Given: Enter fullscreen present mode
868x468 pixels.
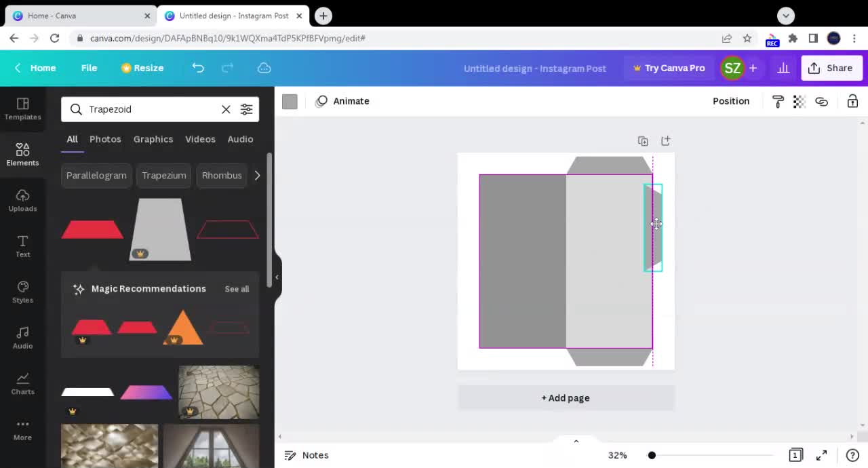Looking at the screenshot, I should (x=821, y=455).
